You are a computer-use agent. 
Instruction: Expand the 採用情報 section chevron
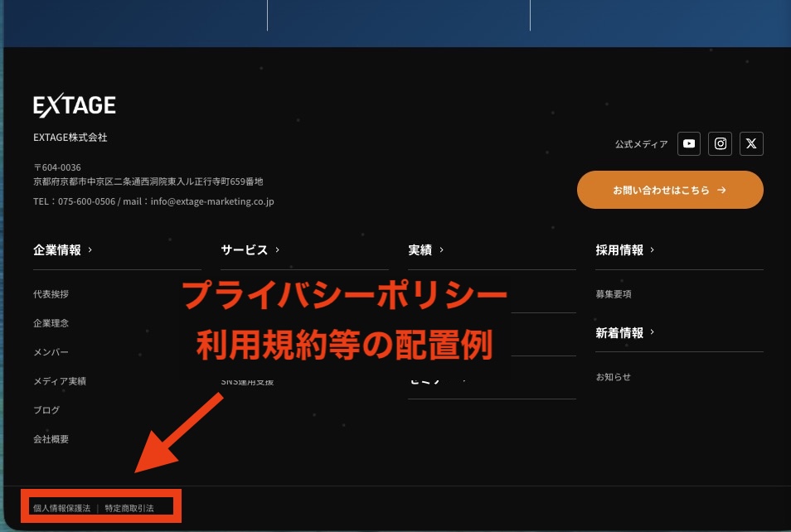coord(652,249)
